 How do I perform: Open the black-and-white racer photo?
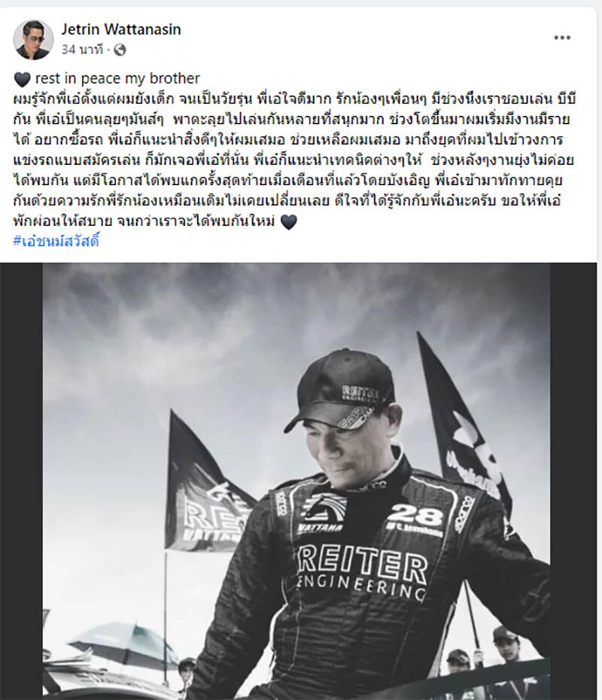(296, 481)
